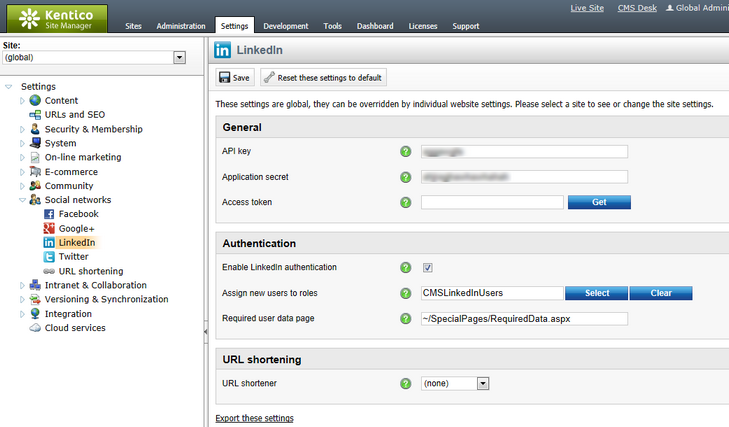Show help for Enable LinkedIn authentication
This screenshot has width=729, height=427.
[405, 267]
